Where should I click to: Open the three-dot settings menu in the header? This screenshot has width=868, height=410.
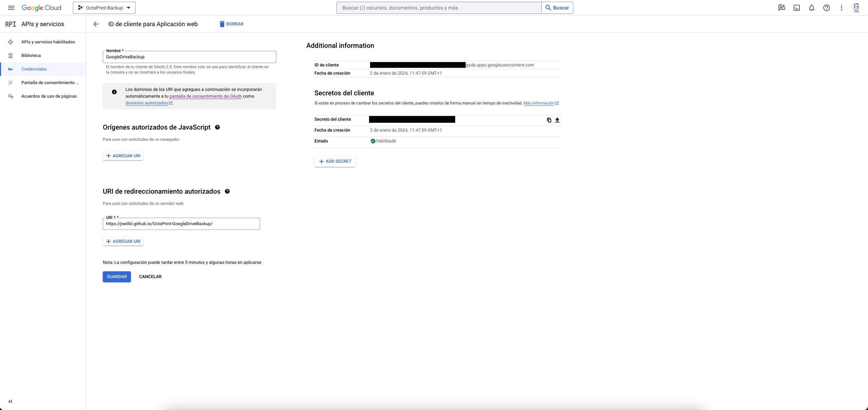(x=842, y=8)
